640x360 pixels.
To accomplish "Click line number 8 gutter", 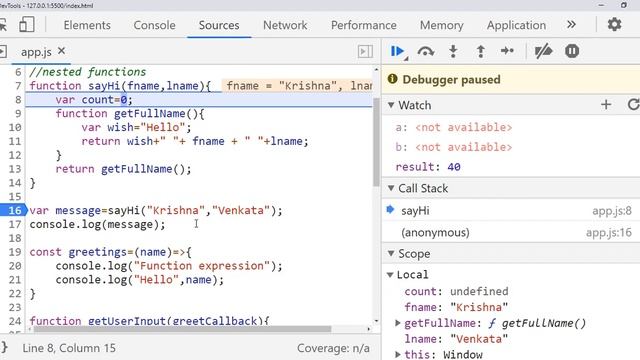I will pyautogui.click(x=18, y=100).
